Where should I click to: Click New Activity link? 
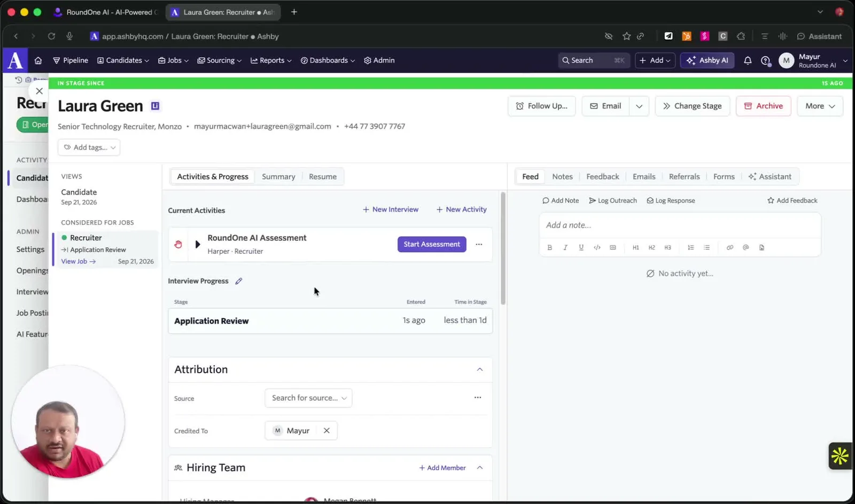coord(462,210)
